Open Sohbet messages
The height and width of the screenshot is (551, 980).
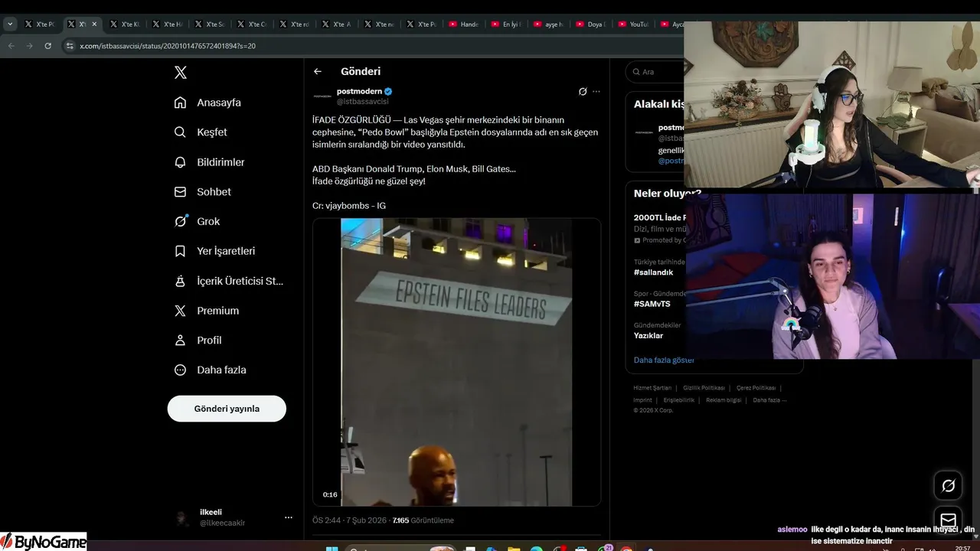coord(202,192)
